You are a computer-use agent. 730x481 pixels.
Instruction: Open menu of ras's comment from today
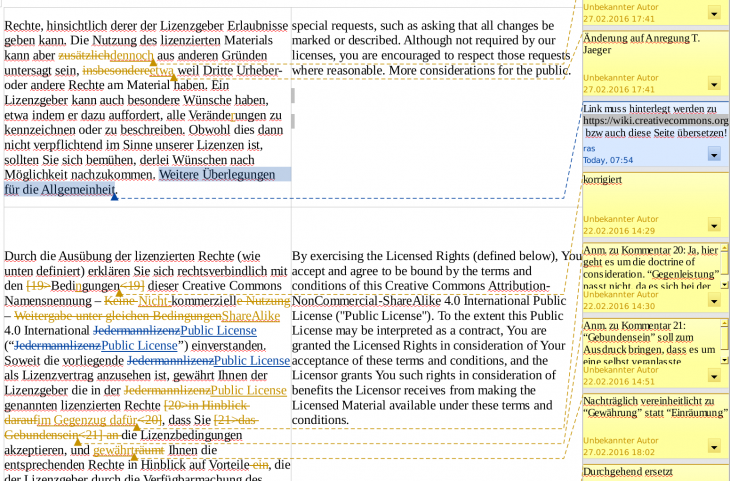pyautogui.click(x=714, y=154)
